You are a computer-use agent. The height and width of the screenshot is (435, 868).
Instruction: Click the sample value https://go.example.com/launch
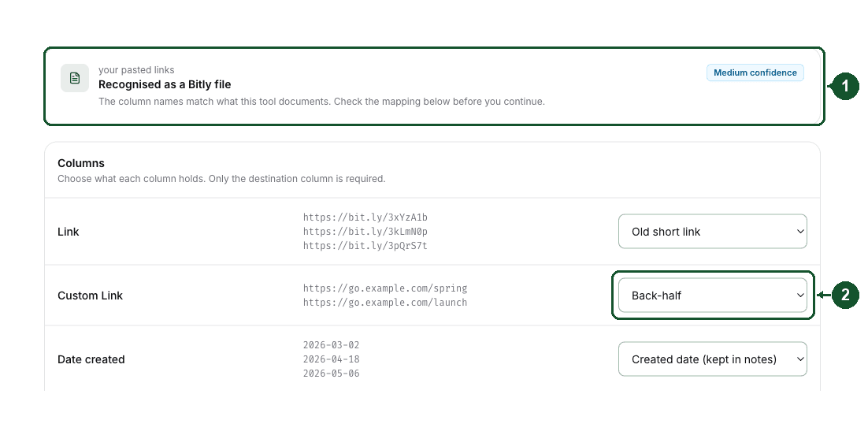point(385,303)
